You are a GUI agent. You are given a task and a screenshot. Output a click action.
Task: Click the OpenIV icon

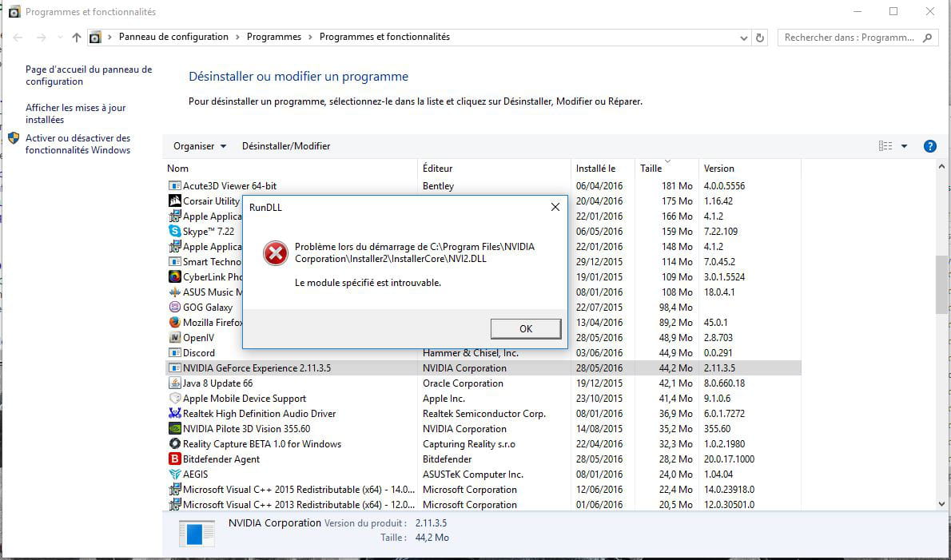pos(175,337)
